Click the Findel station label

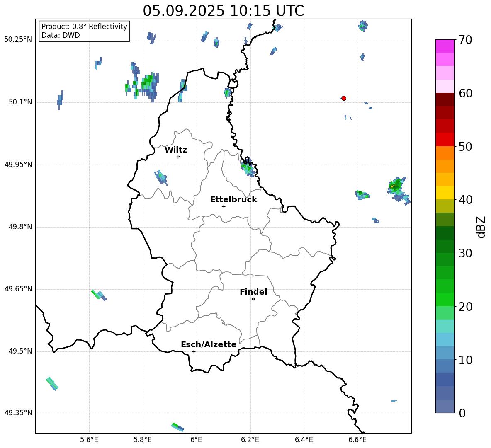pos(253,292)
